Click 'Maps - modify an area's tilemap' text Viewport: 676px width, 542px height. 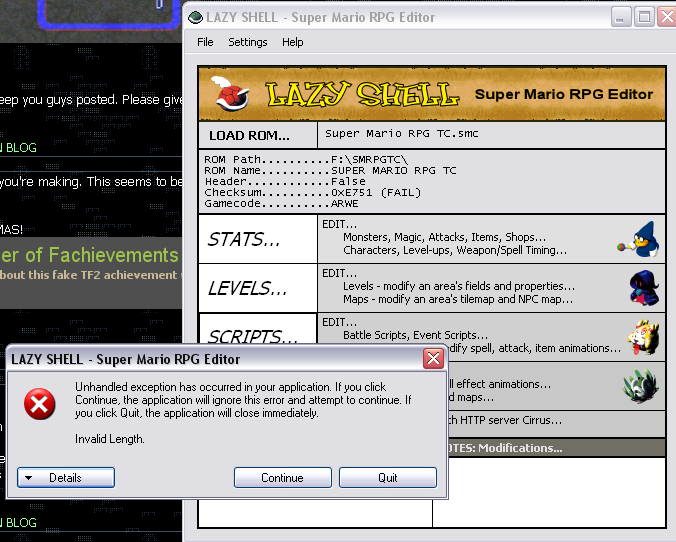pos(458,299)
